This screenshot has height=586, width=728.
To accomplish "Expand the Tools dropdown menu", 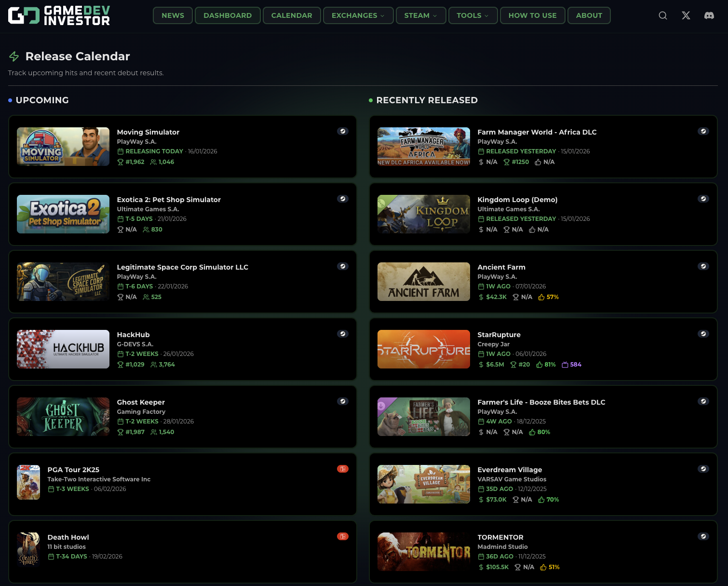I will pos(472,15).
